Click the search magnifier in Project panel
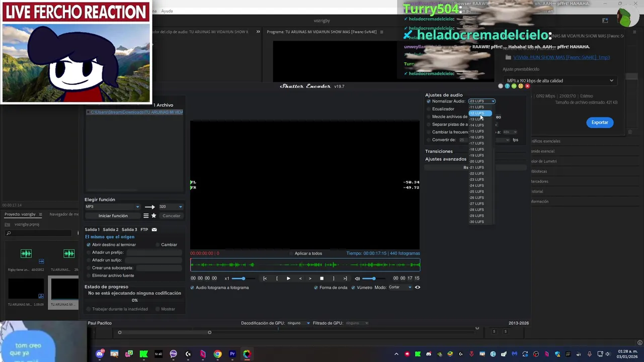This screenshot has width=644, height=362. (x=9, y=233)
